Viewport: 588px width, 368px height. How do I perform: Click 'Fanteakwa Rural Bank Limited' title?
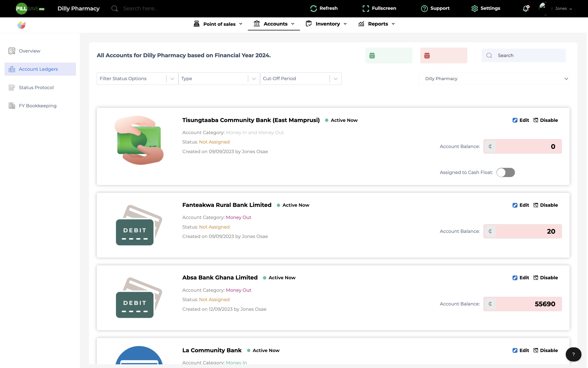pos(227,205)
